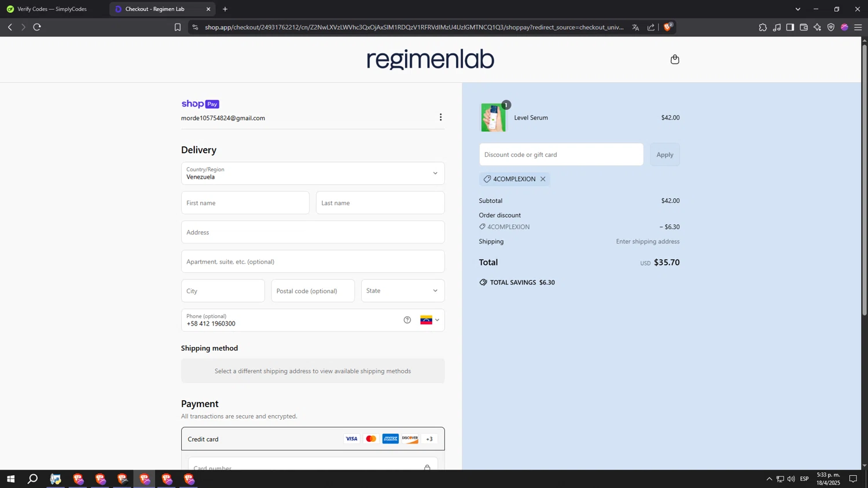The width and height of the screenshot is (868, 488).
Task: Remove the 4COMPLEXION discount code tag
Action: point(543,179)
